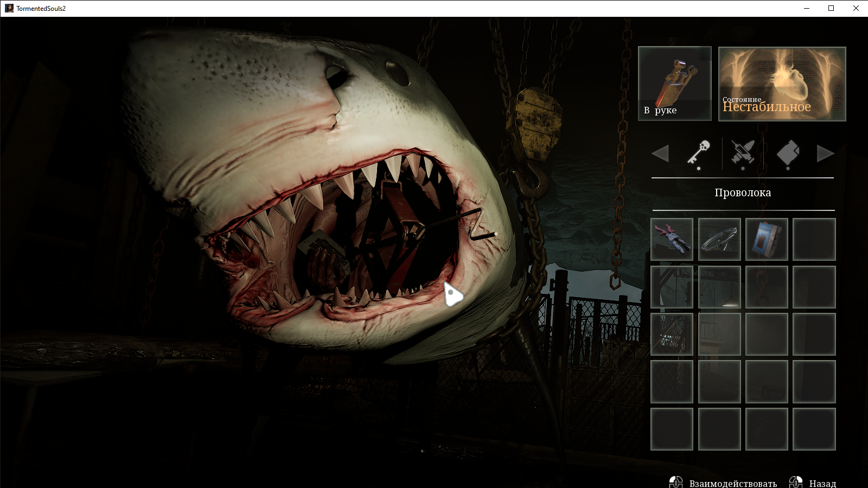
Task: Click 'Взаимодействовать' interact prompt
Action: coord(732,483)
